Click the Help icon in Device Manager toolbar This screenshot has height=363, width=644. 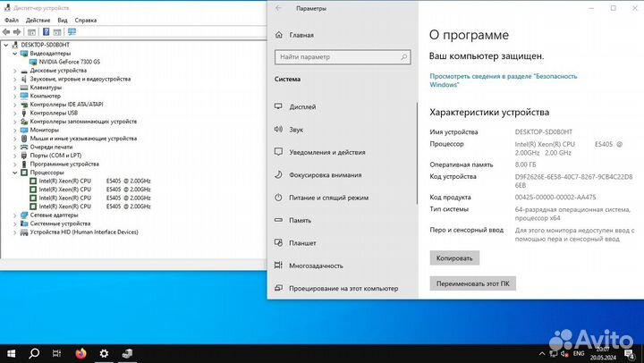coord(46,31)
